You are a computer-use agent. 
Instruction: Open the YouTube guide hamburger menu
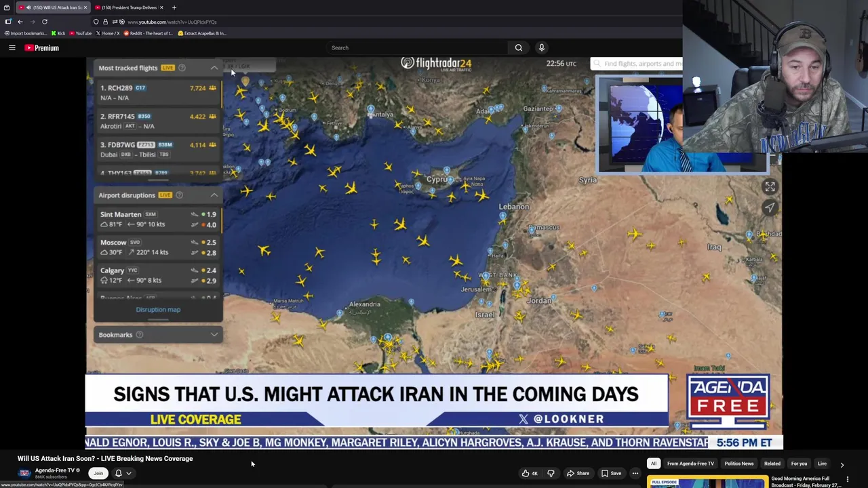point(12,47)
